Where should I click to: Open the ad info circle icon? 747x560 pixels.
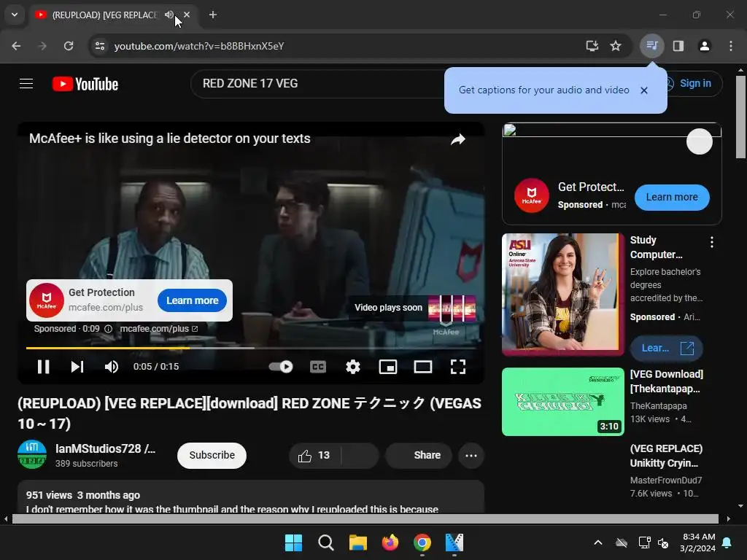point(108,329)
